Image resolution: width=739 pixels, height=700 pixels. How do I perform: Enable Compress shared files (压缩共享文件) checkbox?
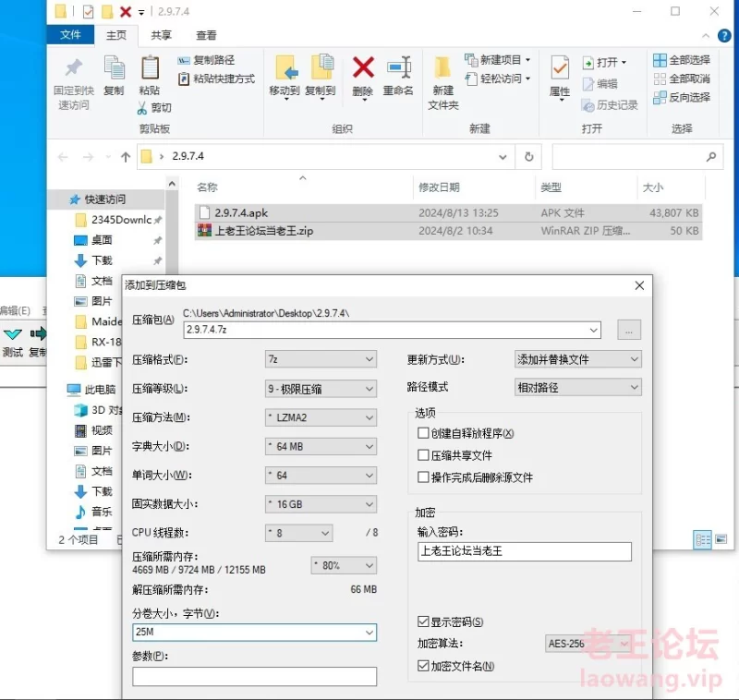point(423,455)
